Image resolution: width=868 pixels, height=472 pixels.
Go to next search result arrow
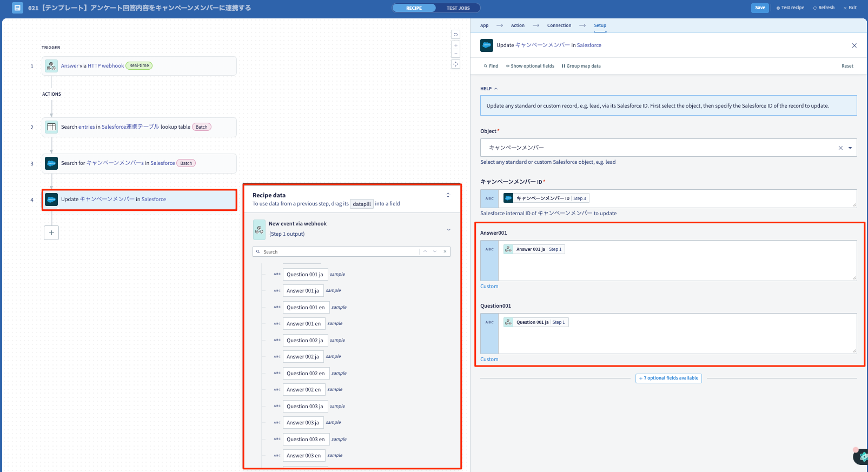[435, 251]
